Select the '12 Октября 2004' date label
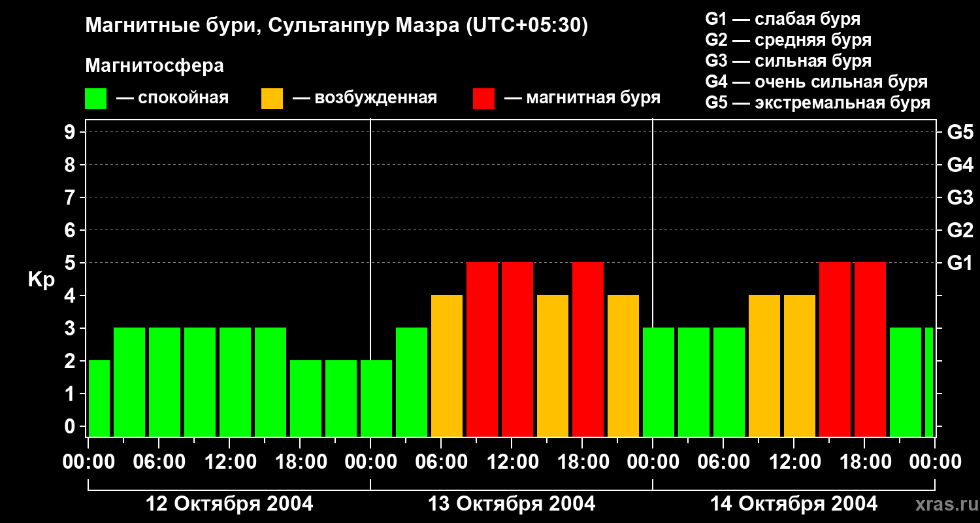 (229, 504)
